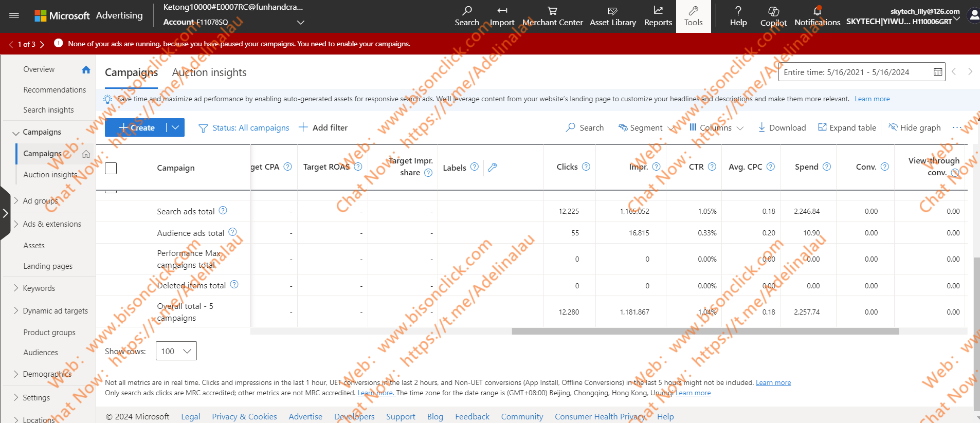The width and height of the screenshot is (980, 423).
Task: Open the user profile avatar
Action: tap(974, 16)
